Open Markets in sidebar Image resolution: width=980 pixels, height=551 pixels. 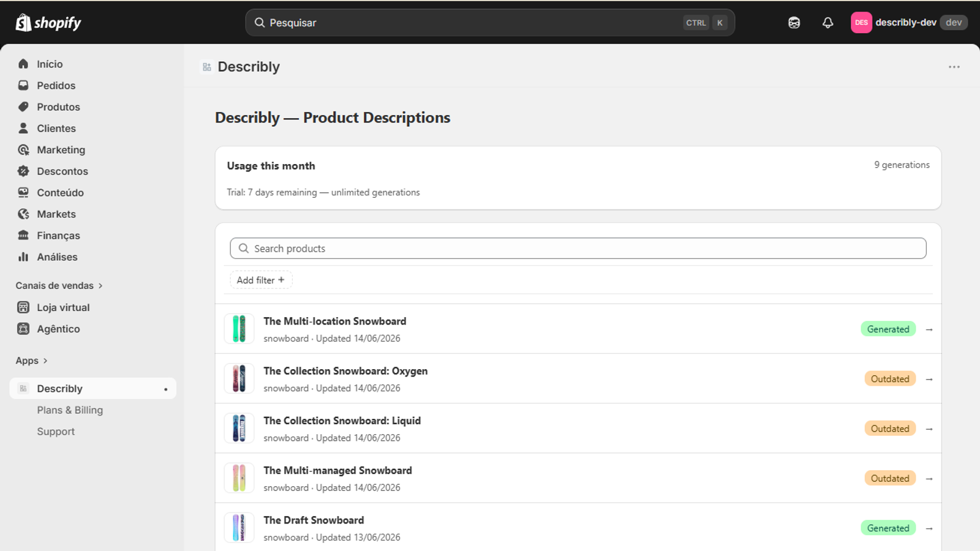click(92, 214)
